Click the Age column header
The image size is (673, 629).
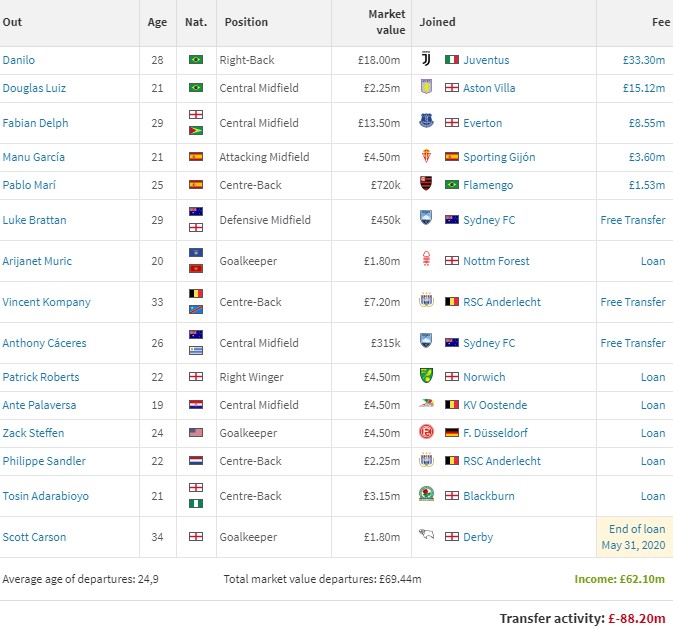[x=157, y=22]
